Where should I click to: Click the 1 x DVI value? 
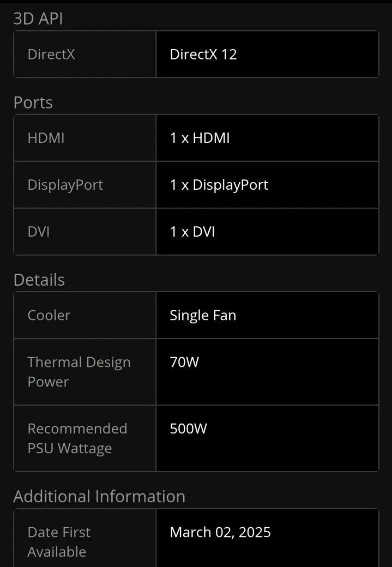click(192, 232)
